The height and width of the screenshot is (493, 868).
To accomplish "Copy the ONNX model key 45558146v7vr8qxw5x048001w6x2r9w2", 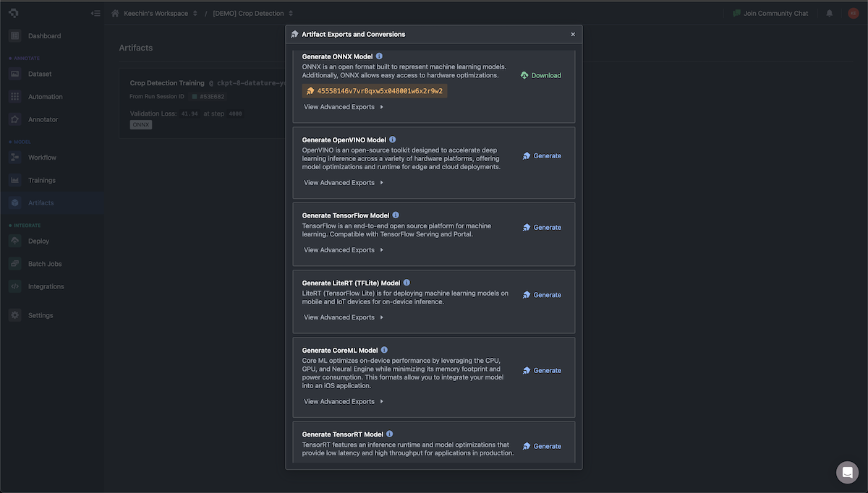I will (x=375, y=91).
